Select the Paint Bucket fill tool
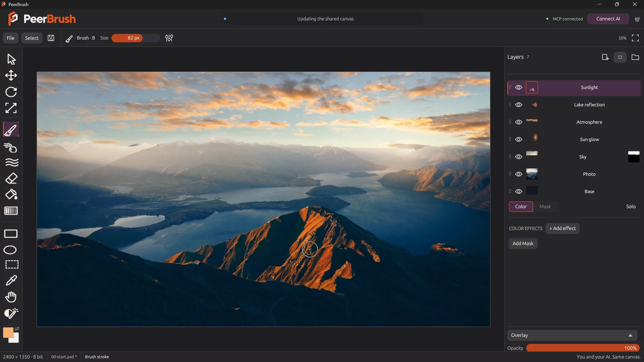Viewport: 644px width, 362px height. tap(11, 194)
